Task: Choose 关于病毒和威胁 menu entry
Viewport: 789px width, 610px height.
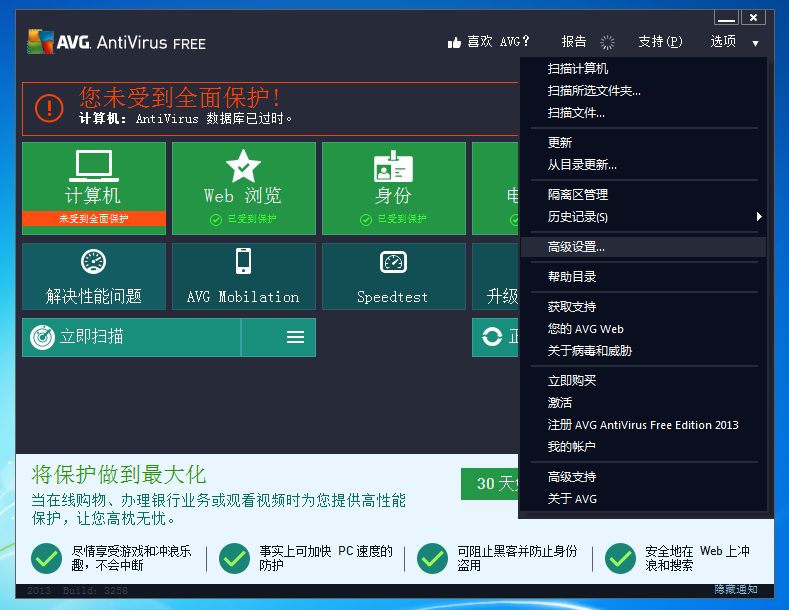Action: [x=644, y=351]
